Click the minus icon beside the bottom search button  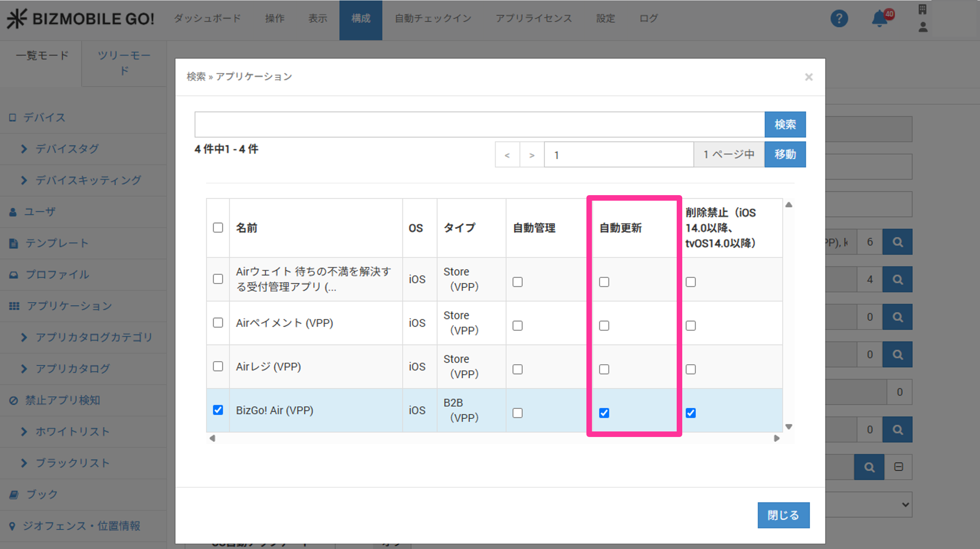(898, 467)
